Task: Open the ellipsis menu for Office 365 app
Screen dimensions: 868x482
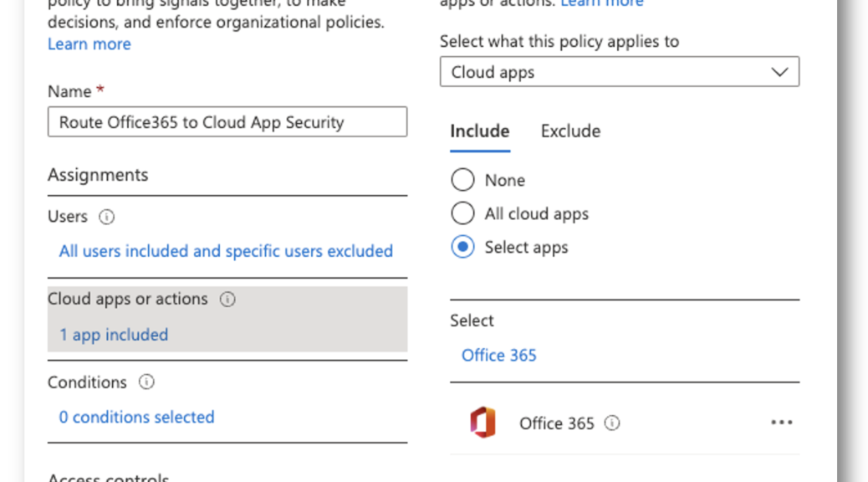Action: [x=782, y=423]
